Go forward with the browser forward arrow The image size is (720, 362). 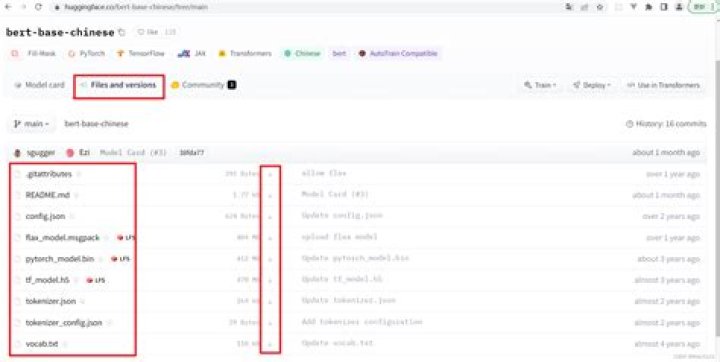[x=23, y=7]
